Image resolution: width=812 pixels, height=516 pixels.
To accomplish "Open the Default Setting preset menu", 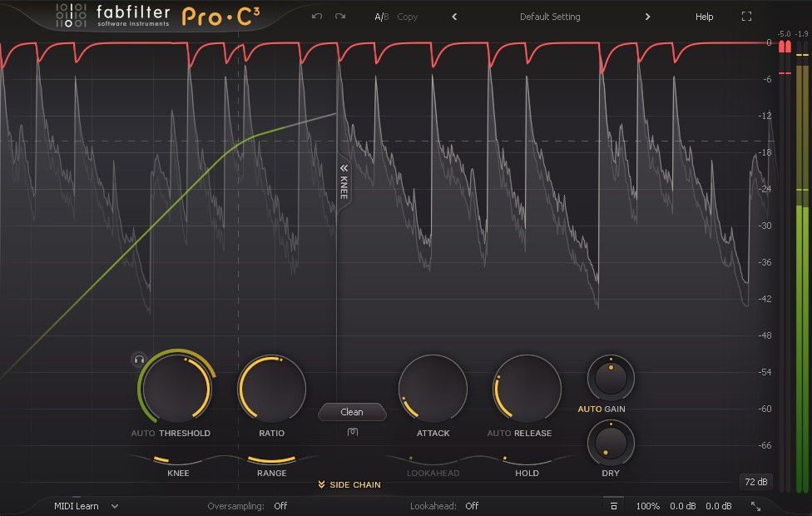I will [549, 16].
